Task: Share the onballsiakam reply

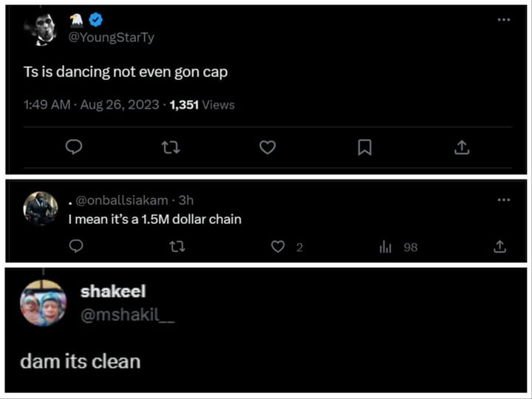Action: tap(499, 247)
